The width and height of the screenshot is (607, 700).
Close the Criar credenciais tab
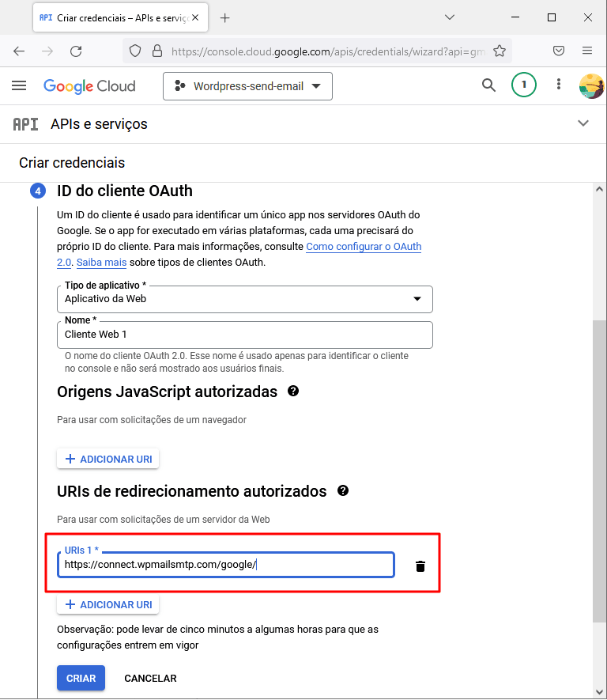(x=195, y=18)
